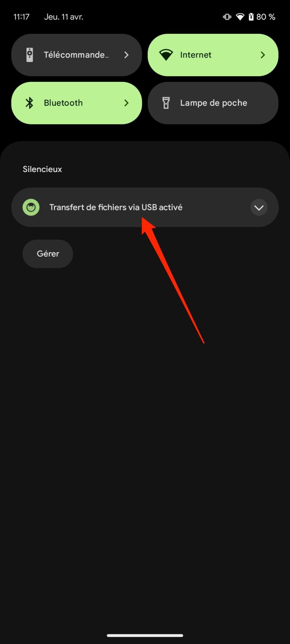Tap the Bluetooth symbol icon
The height and width of the screenshot is (644, 290).
pyautogui.click(x=30, y=103)
